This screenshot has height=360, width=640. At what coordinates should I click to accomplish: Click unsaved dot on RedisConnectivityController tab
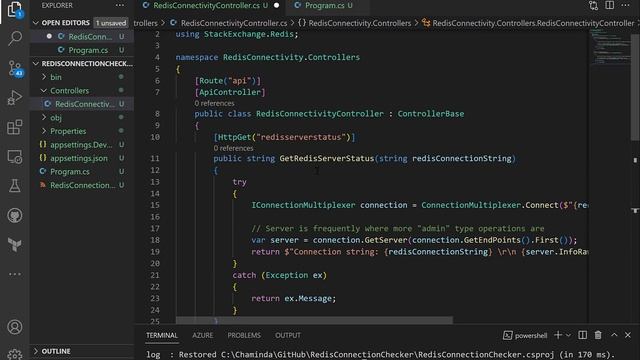tap(277, 5)
